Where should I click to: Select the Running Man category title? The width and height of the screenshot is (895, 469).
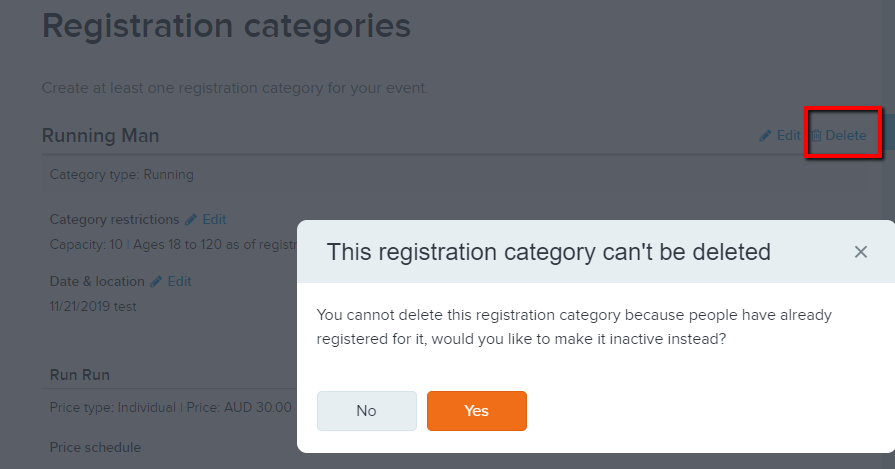pos(100,136)
